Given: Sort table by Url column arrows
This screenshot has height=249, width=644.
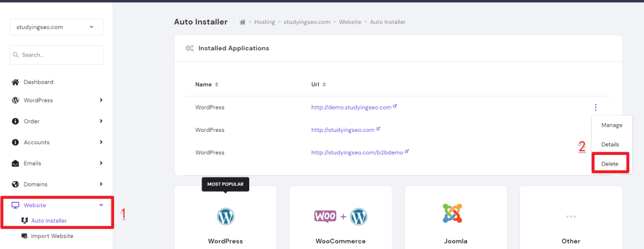Looking at the screenshot, I should pos(324,84).
